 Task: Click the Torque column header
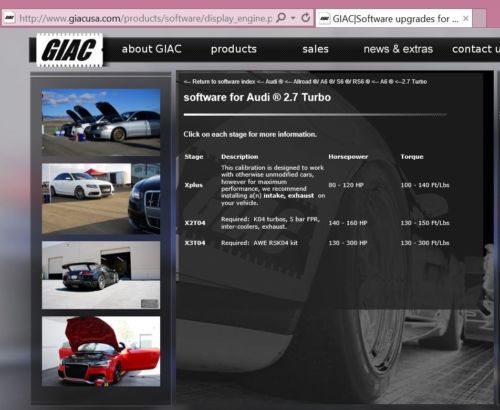(x=412, y=156)
